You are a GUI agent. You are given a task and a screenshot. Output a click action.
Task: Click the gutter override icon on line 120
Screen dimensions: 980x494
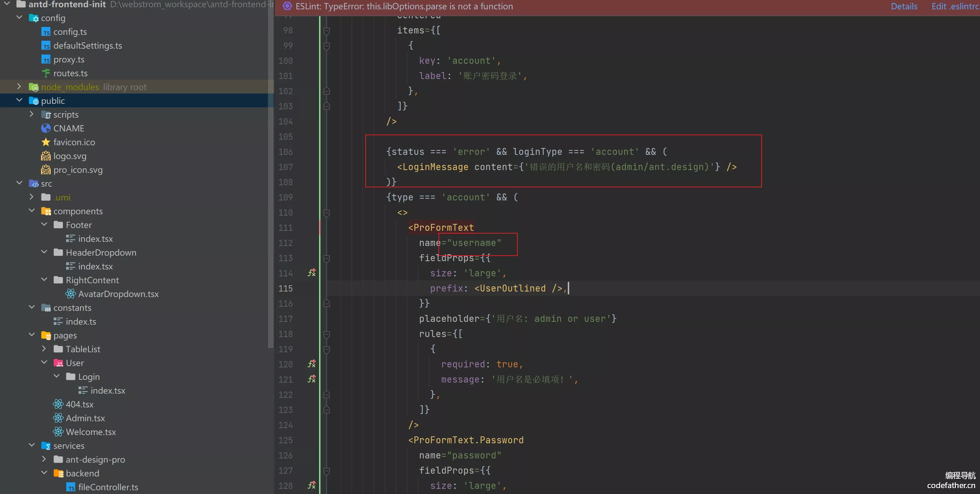tap(311, 364)
